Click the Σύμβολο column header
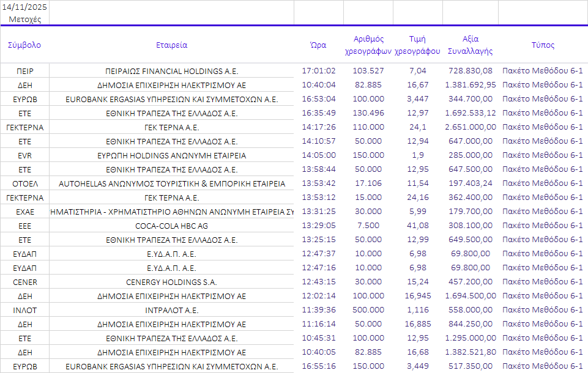Screen dimensions: 588x373 point(24,45)
